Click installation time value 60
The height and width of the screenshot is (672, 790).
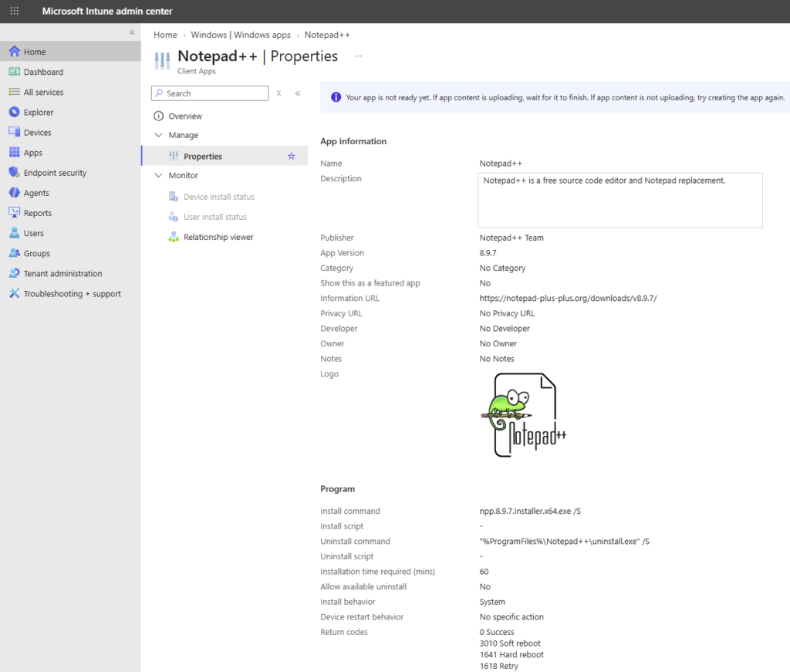coord(484,571)
